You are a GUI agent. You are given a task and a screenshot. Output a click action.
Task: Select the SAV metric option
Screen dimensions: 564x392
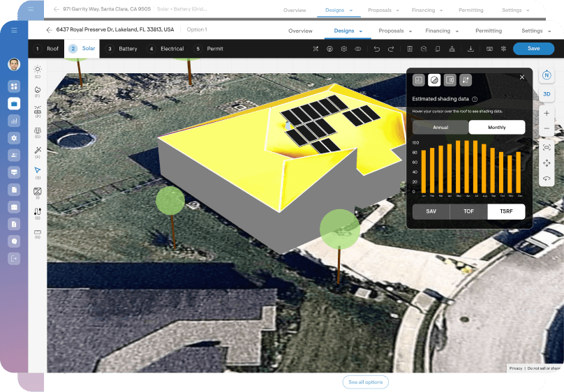click(x=431, y=211)
